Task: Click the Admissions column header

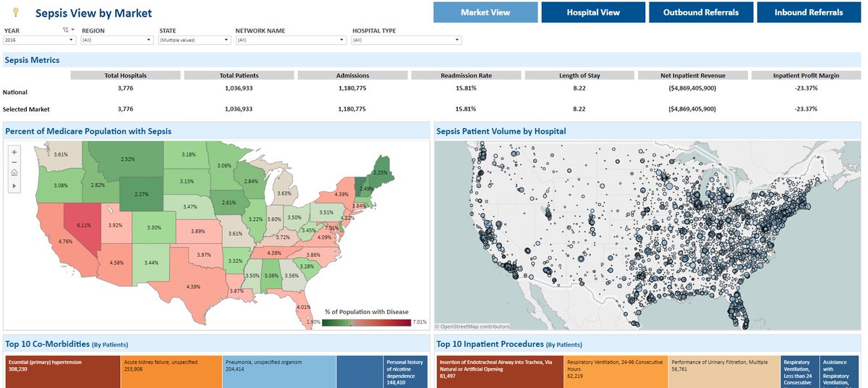Action: coord(352,75)
